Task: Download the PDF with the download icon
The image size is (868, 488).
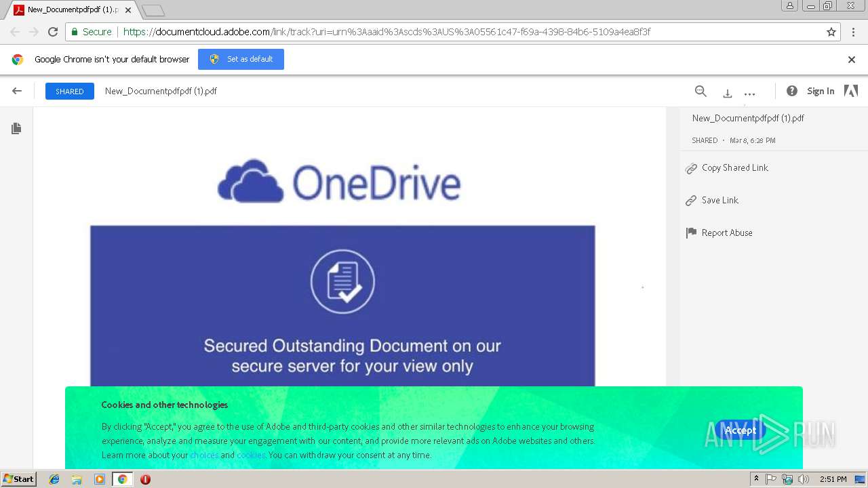Action: (727, 94)
